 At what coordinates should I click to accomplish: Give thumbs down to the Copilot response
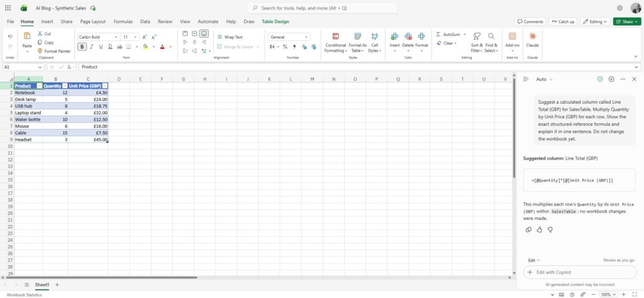[550, 230]
